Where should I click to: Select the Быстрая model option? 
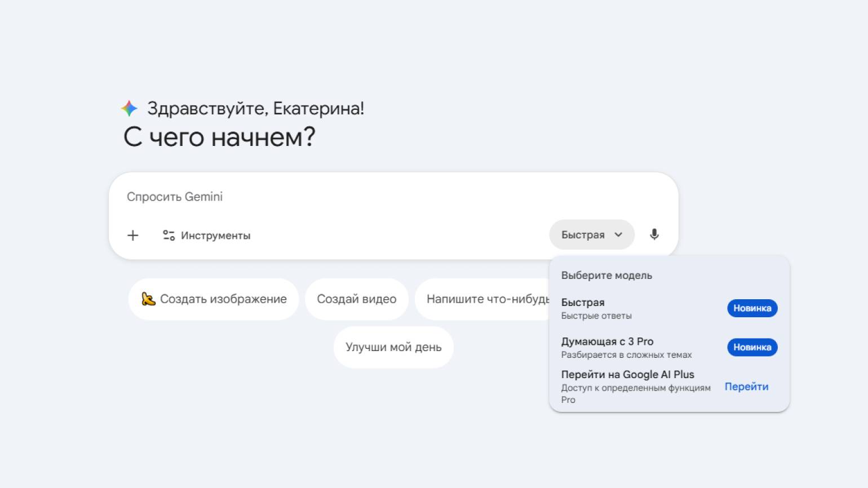pyautogui.click(x=596, y=308)
